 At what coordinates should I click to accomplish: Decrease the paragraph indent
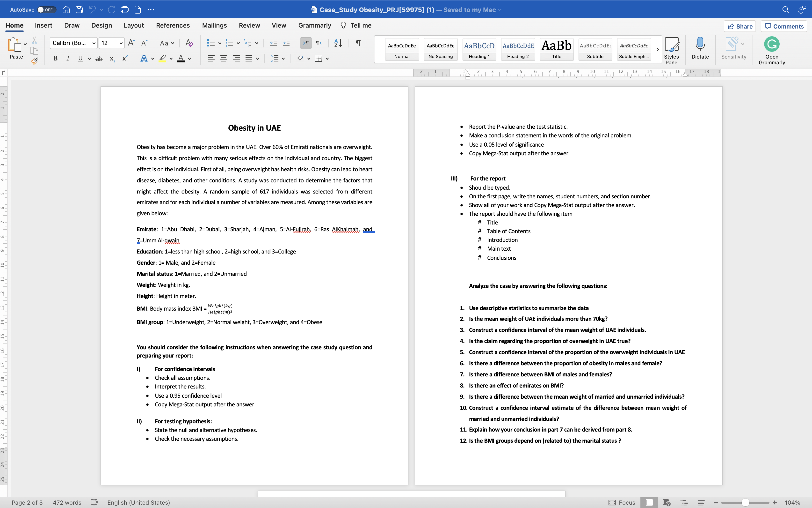(x=274, y=43)
